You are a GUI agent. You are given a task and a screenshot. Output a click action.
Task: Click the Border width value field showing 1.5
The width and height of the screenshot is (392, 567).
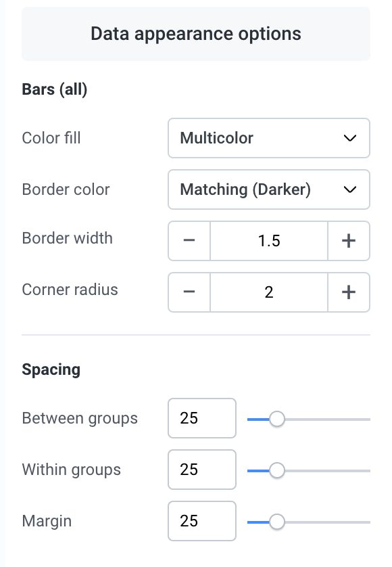point(269,241)
